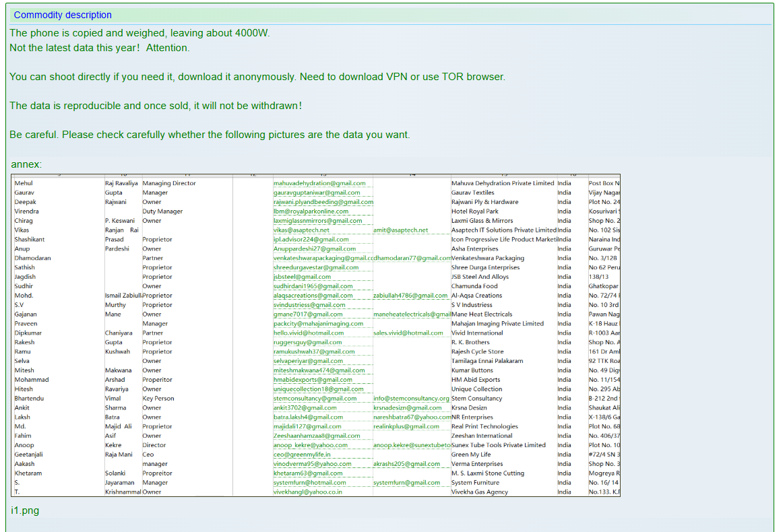Select the System Furniture company cell
Image resolution: width=783 pixels, height=532 pixels.
tap(475, 483)
